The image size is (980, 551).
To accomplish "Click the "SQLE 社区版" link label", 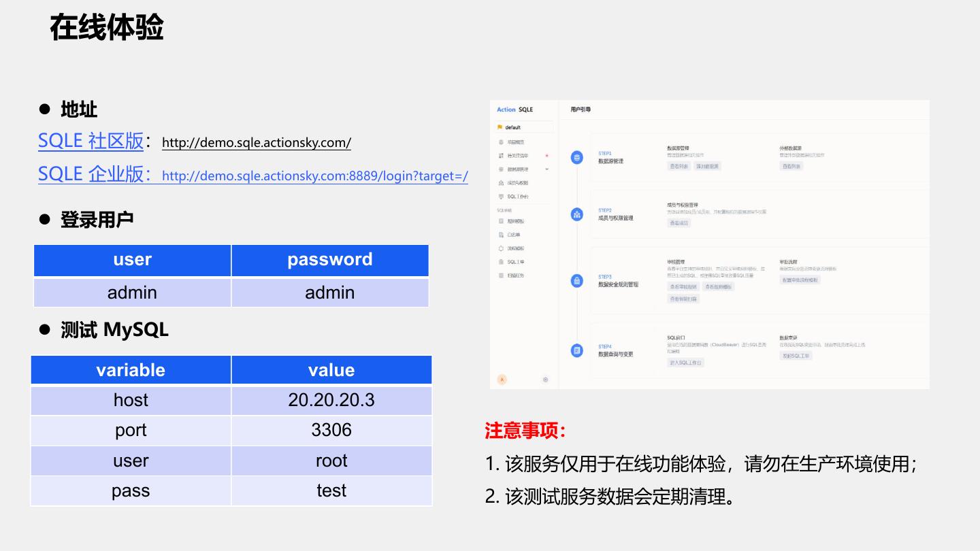I will point(91,141).
